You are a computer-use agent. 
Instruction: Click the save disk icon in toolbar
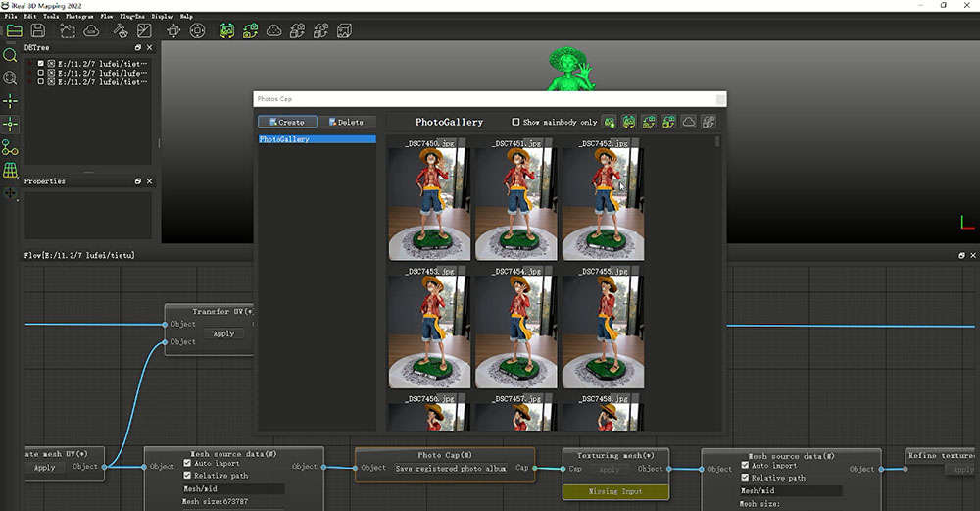tap(38, 31)
